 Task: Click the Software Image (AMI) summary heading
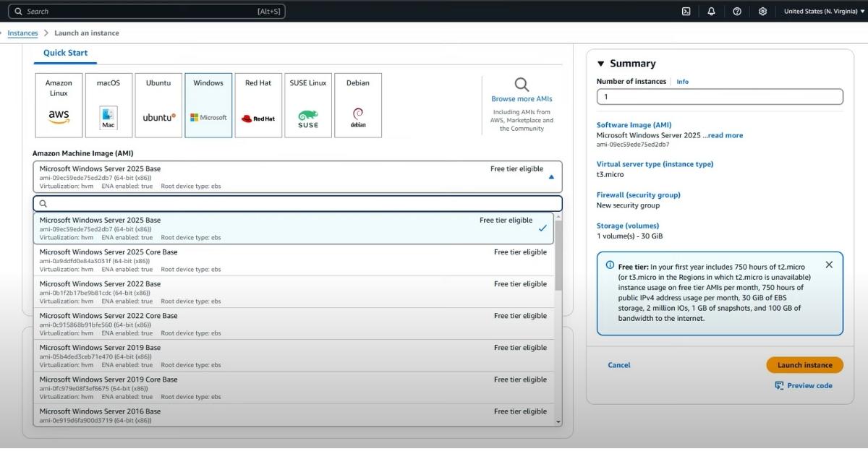point(634,125)
